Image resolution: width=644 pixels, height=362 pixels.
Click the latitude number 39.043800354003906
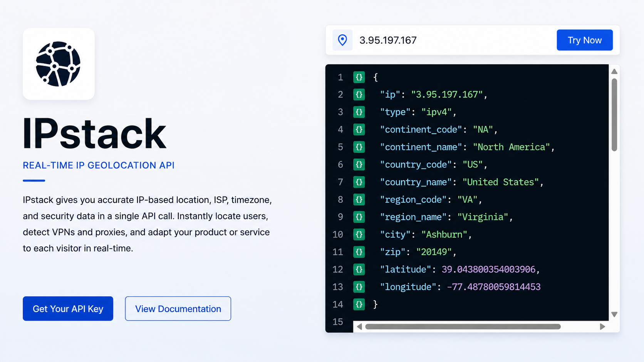(x=488, y=269)
